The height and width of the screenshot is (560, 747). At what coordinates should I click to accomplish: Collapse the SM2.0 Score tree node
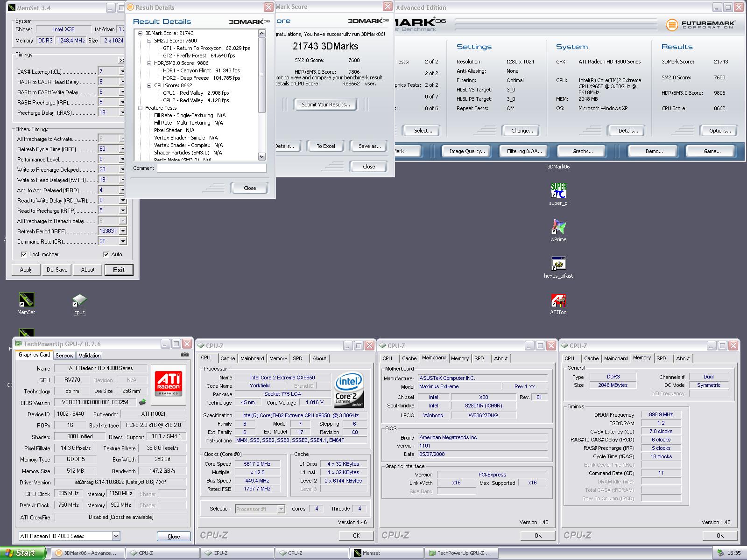pos(149,41)
